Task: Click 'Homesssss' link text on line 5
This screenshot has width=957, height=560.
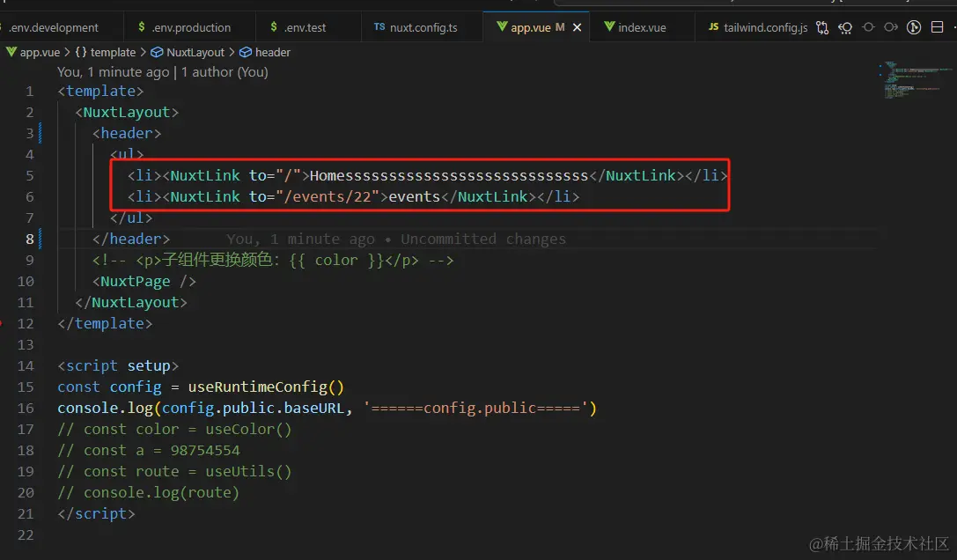Action: click(449, 176)
